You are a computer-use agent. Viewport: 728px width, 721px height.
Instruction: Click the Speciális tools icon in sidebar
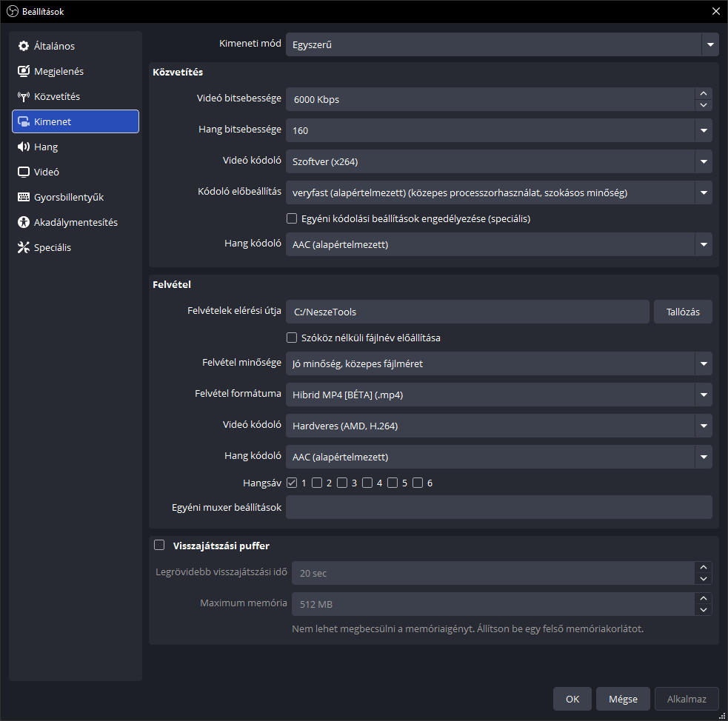23,247
